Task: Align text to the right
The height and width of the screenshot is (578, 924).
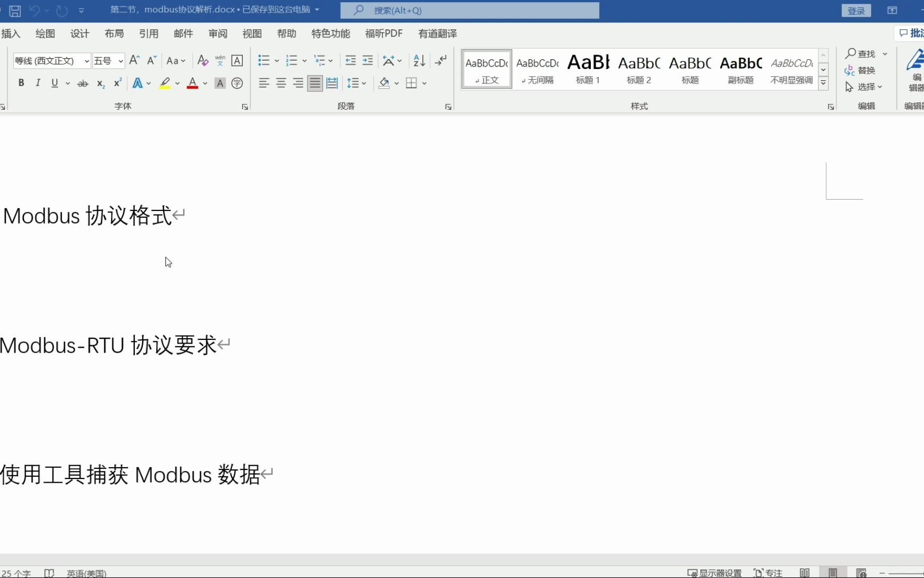Action: [x=298, y=83]
